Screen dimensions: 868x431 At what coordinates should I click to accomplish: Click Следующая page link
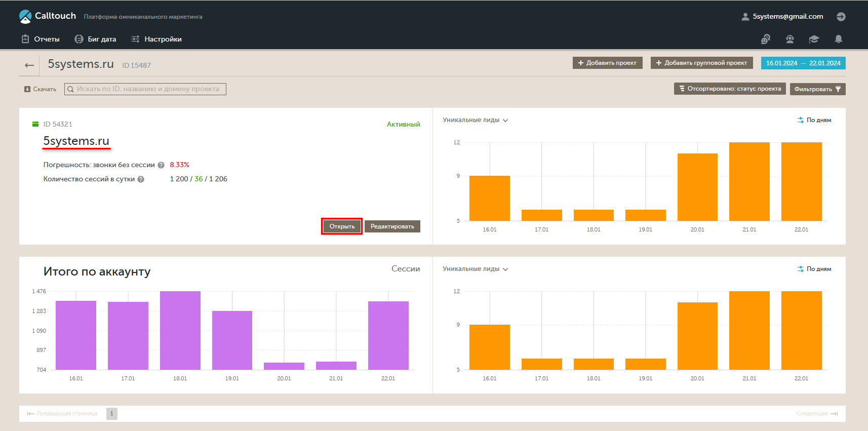point(817,414)
